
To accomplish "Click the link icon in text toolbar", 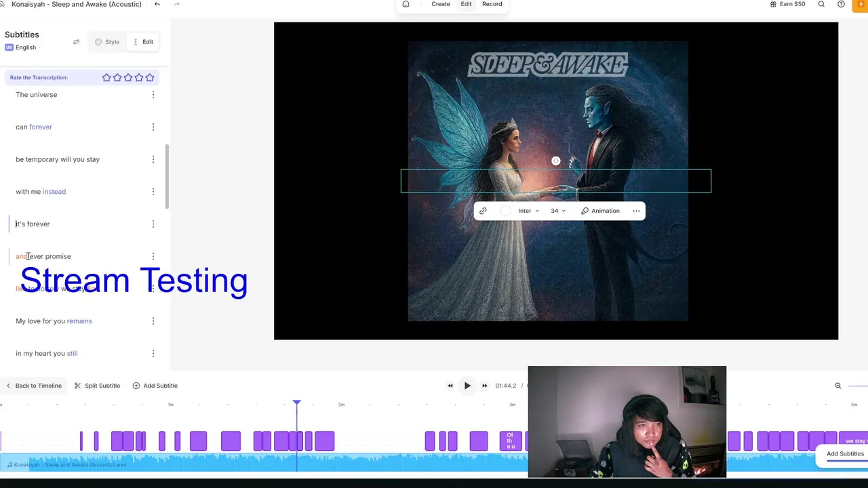I will click(x=483, y=211).
